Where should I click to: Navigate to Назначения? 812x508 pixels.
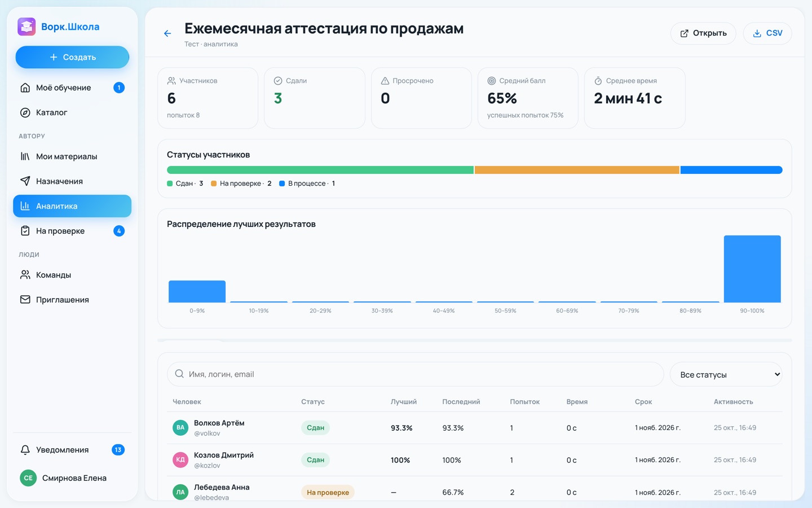pyautogui.click(x=72, y=181)
